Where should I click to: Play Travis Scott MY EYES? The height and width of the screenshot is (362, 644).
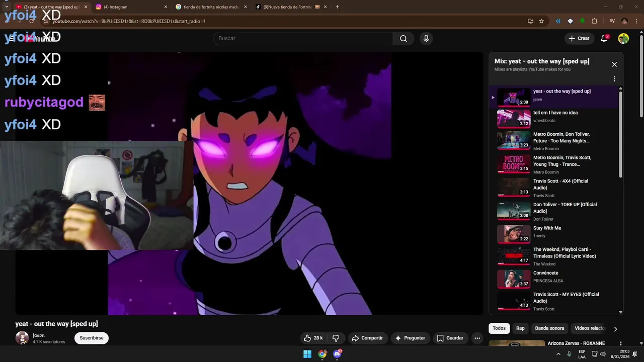click(553, 301)
